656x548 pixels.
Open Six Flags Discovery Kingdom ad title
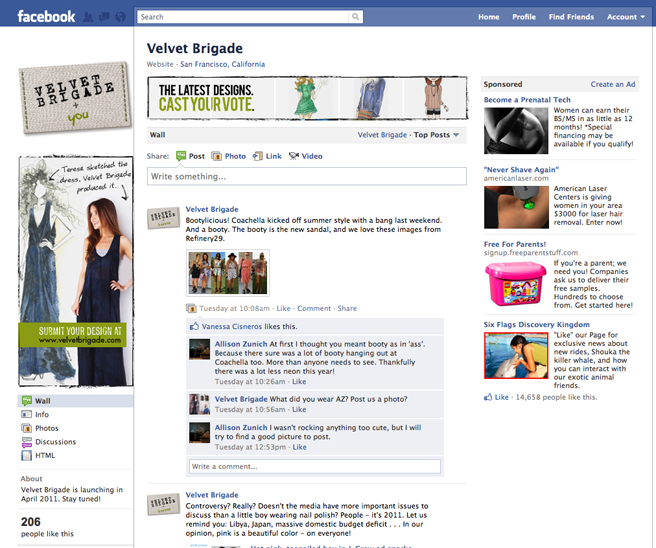click(537, 325)
